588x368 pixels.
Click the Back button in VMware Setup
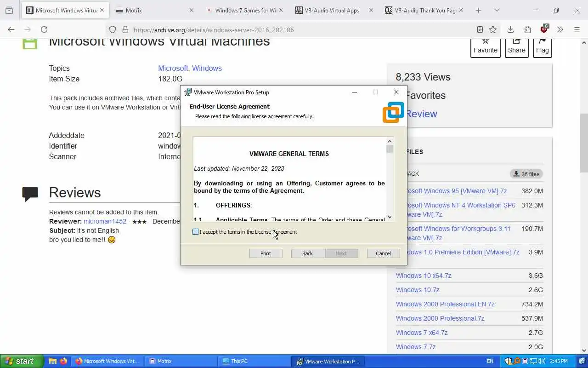(x=307, y=253)
